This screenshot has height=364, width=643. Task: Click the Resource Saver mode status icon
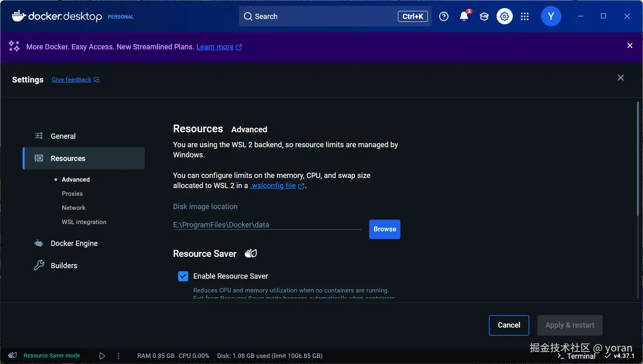tap(13, 356)
